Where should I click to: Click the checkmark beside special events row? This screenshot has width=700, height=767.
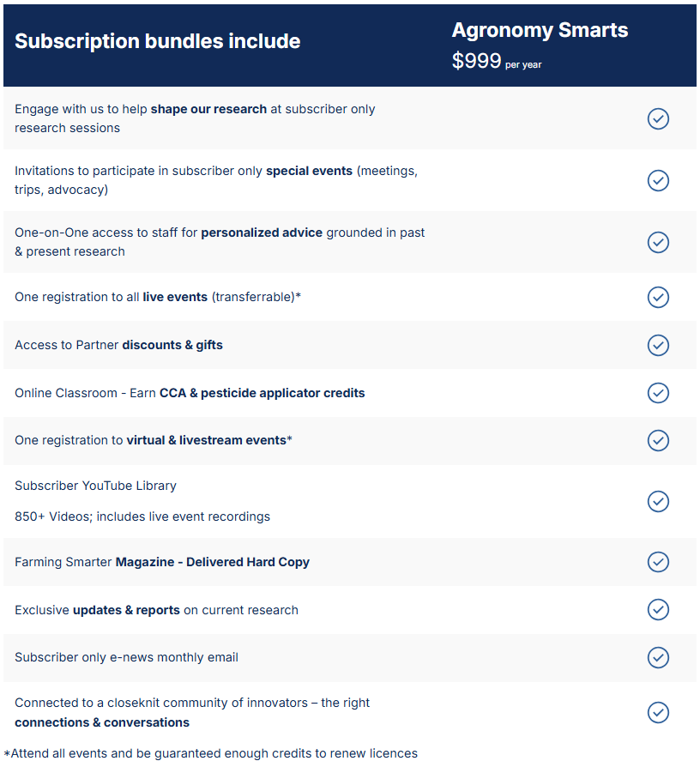pos(658,180)
